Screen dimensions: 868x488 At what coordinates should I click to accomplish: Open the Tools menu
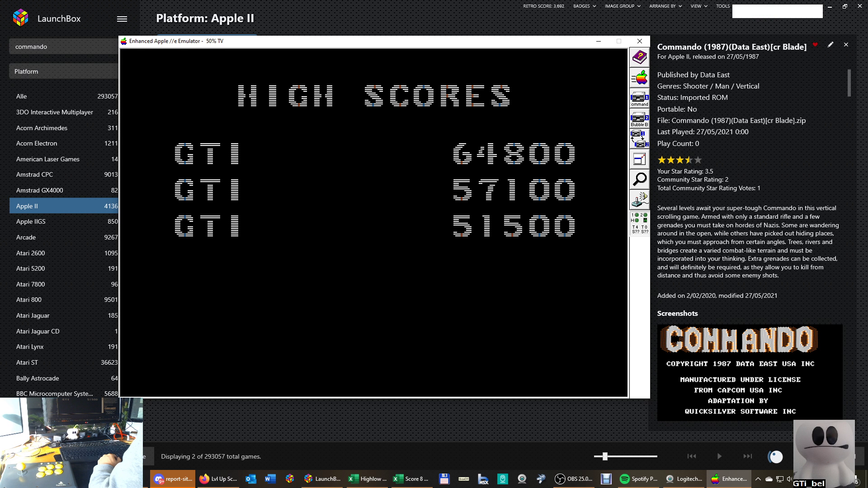(722, 6)
